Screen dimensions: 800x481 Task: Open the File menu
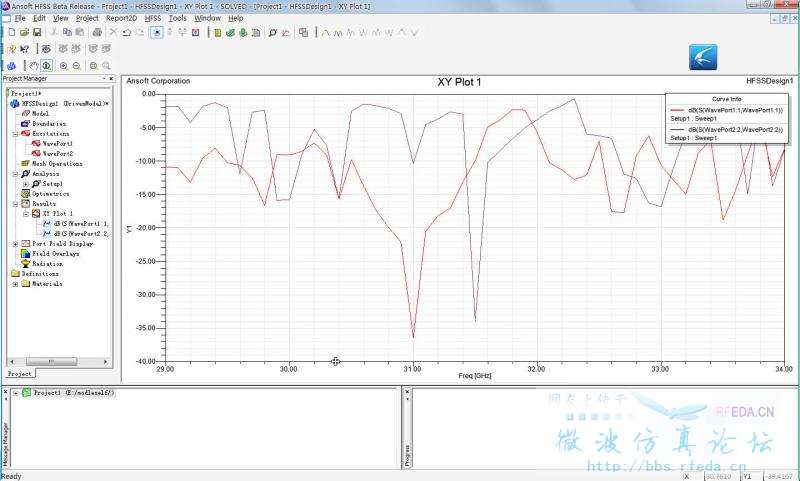(x=20, y=18)
